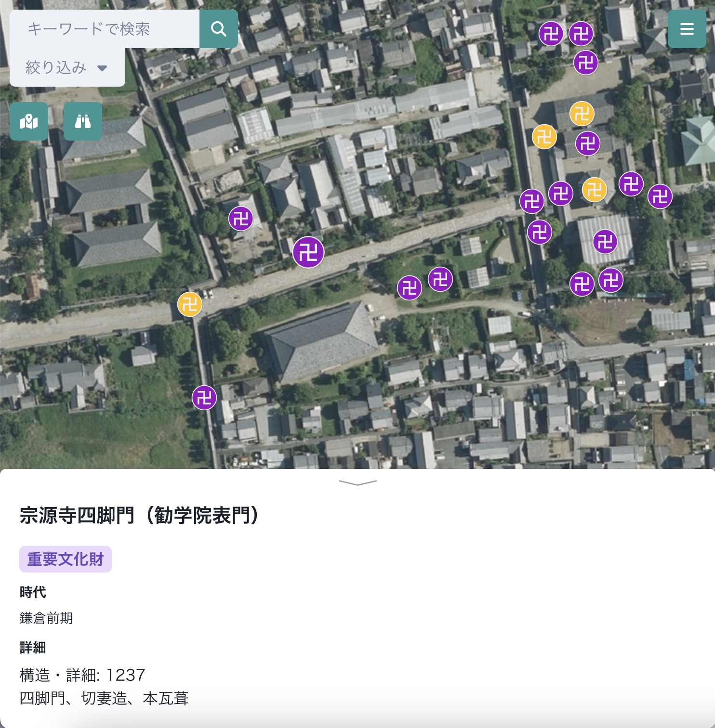Click the binoculars exploration icon
This screenshot has height=728, width=715.
pyautogui.click(x=83, y=122)
